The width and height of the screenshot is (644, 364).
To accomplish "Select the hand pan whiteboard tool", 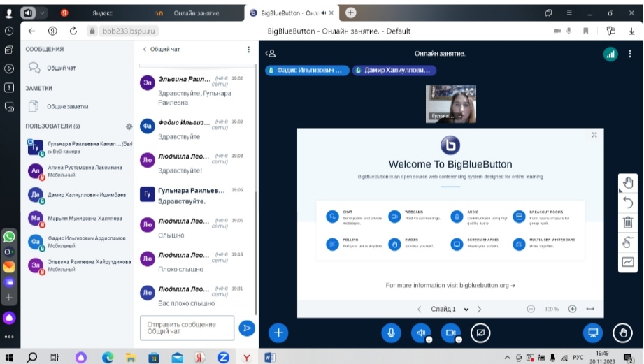I will 627,183.
